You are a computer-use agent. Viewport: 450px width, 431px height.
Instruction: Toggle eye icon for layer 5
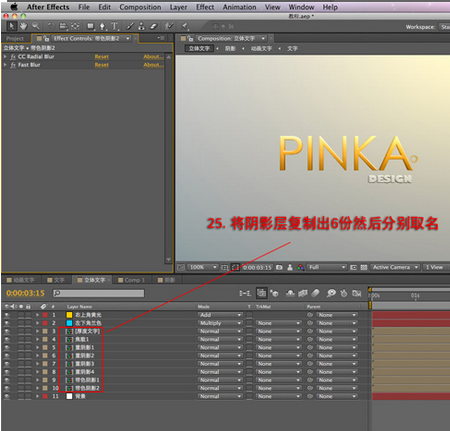pos(7,347)
